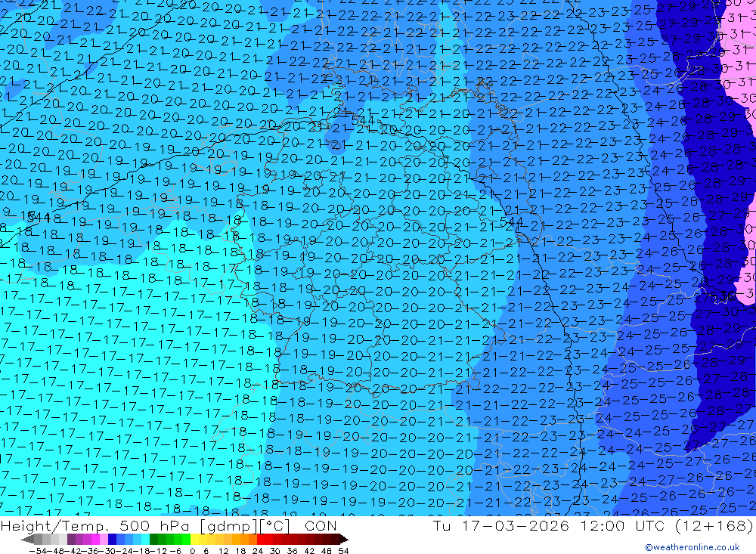Click the '[gdmp]' unit text in title

pyautogui.click(x=229, y=526)
